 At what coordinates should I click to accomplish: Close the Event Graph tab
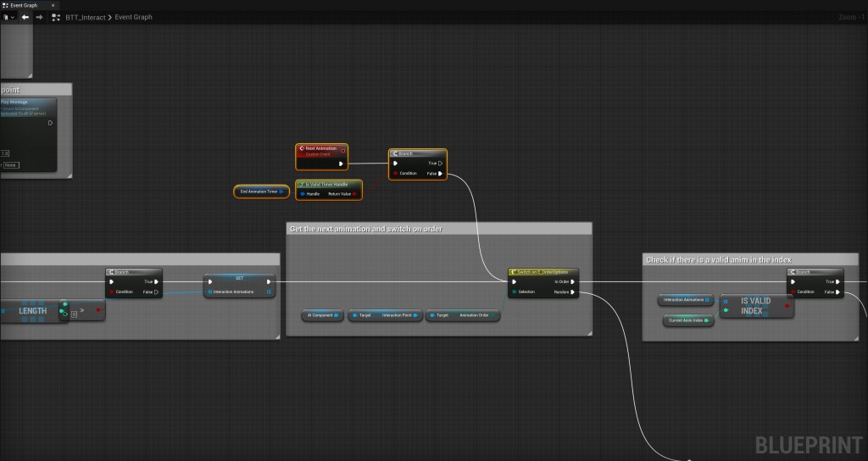[x=53, y=5]
